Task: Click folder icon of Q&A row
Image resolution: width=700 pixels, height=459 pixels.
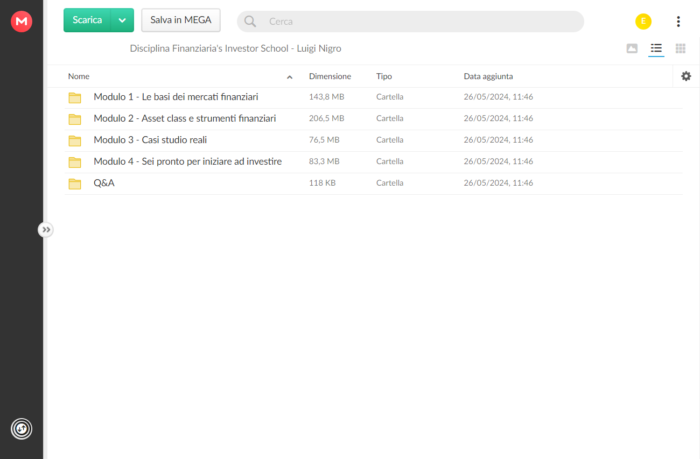Action: [x=75, y=183]
